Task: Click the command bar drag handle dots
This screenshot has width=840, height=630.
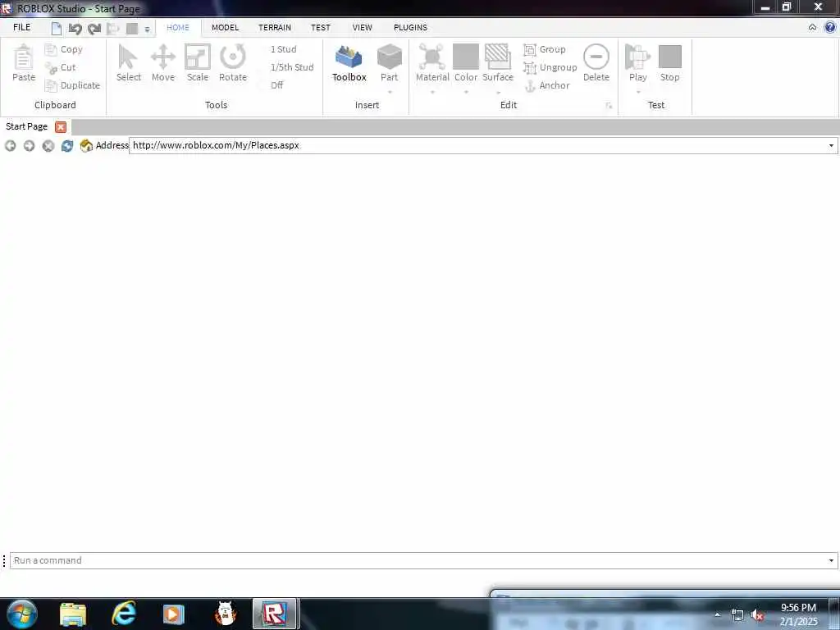Action: coord(4,561)
